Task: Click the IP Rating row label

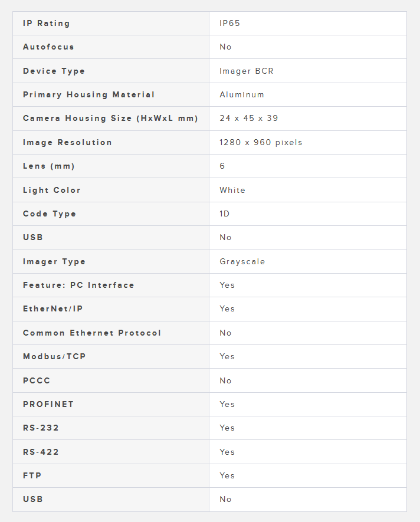Action: click(x=46, y=24)
